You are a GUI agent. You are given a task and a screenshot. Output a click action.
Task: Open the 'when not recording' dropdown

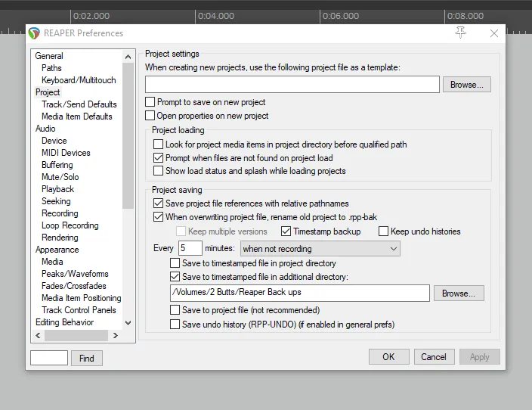(x=320, y=249)
